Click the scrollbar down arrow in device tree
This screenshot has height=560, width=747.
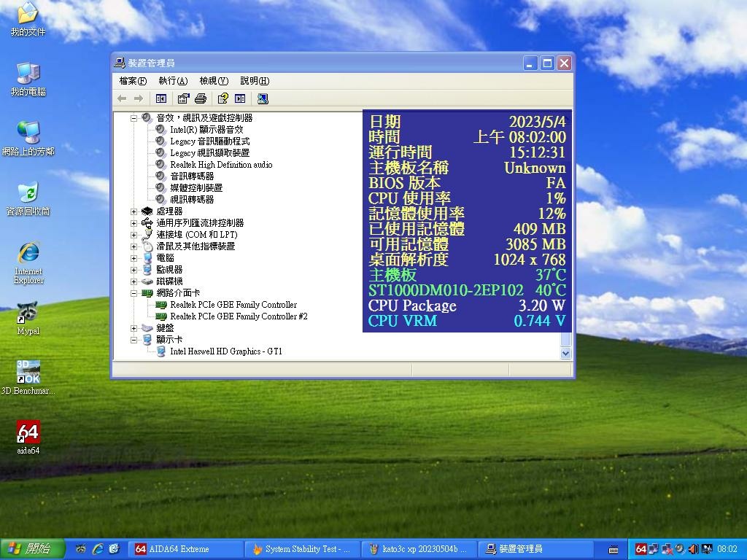565,354
